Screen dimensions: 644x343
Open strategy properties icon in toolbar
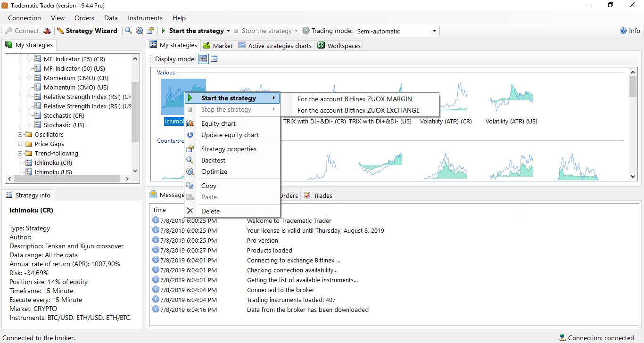pyautogui.click(x=150, y=31)
